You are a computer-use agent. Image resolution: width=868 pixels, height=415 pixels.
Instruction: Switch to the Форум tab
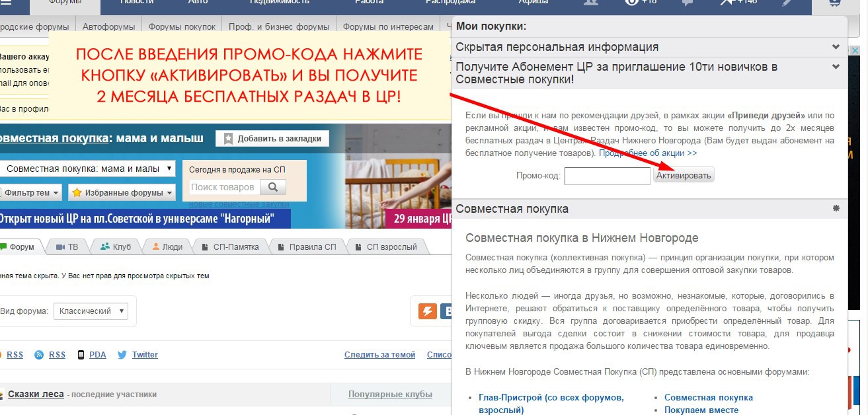click(20, 247)
